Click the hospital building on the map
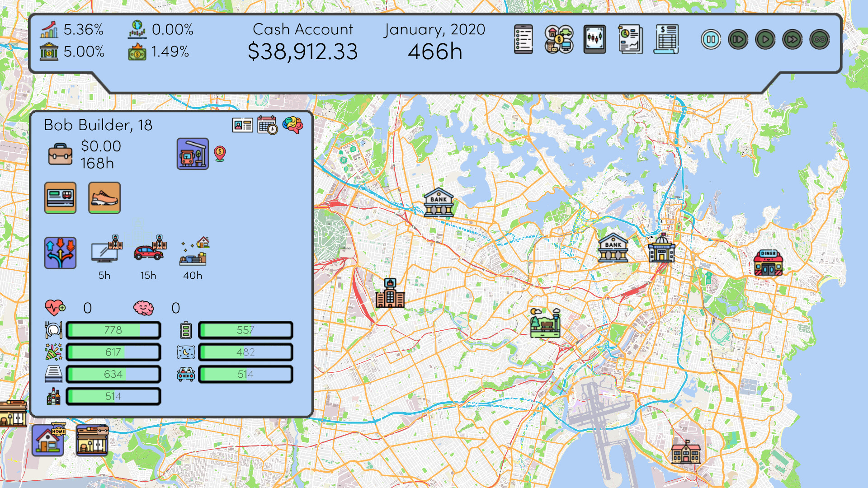 tap(390, 294)
